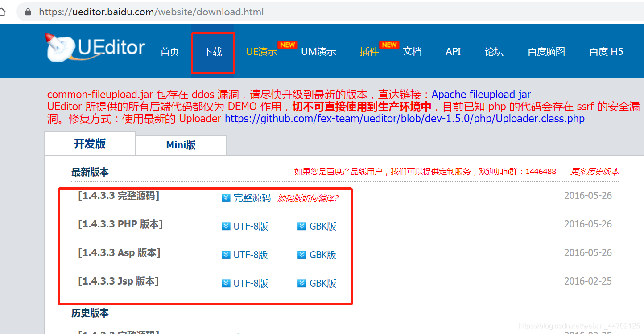Click download icon for Jsp UTF-8版

(226, 283)
